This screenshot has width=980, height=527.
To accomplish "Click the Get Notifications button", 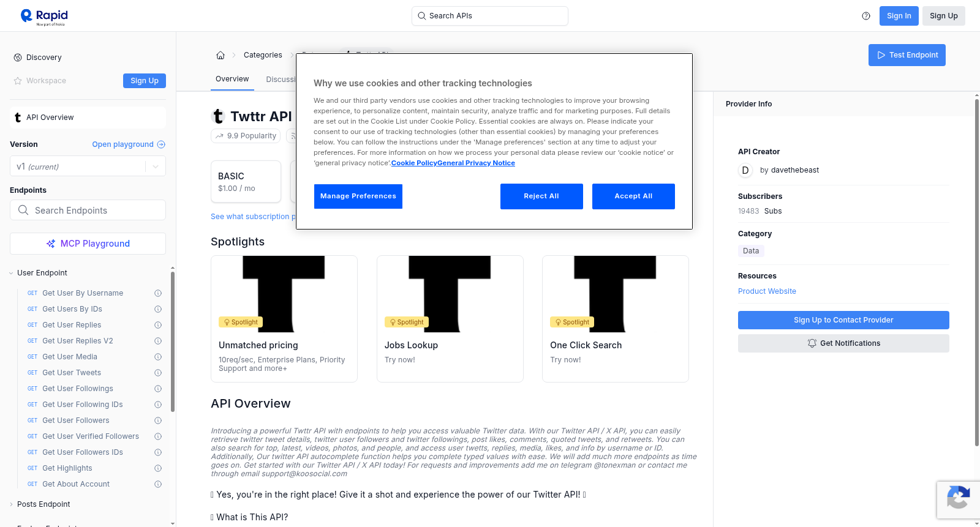I will click(x=843, y=343).
